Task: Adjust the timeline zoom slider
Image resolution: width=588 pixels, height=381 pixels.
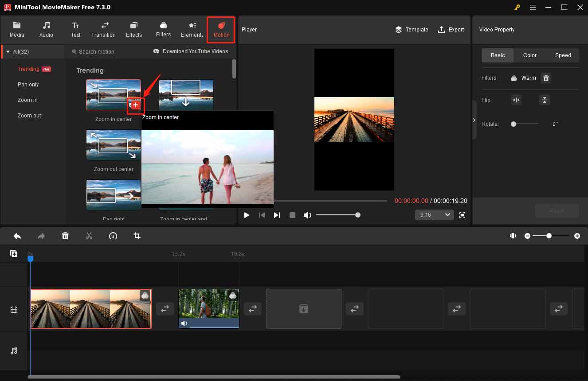Action: pyautogui.click(x=551, y=236)
